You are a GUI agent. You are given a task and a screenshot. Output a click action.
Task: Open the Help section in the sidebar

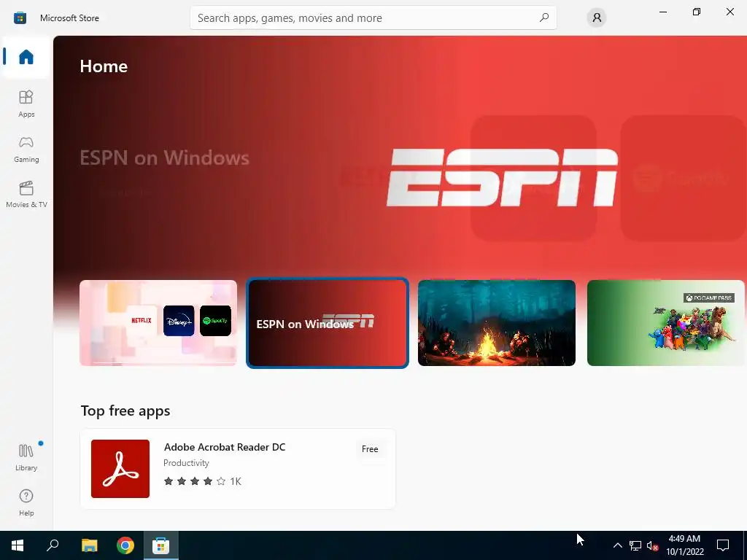point(26,503)
